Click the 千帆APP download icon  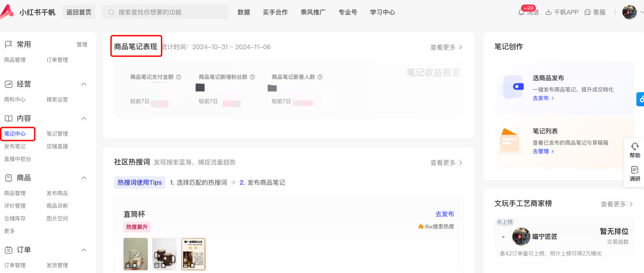(548, 13)
